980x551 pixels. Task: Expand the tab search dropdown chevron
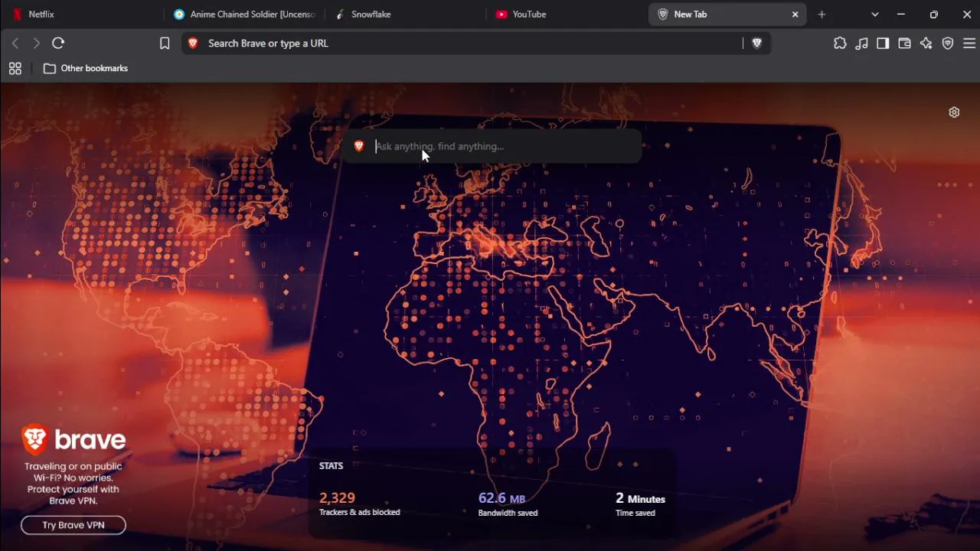click(x=875, y=15)
